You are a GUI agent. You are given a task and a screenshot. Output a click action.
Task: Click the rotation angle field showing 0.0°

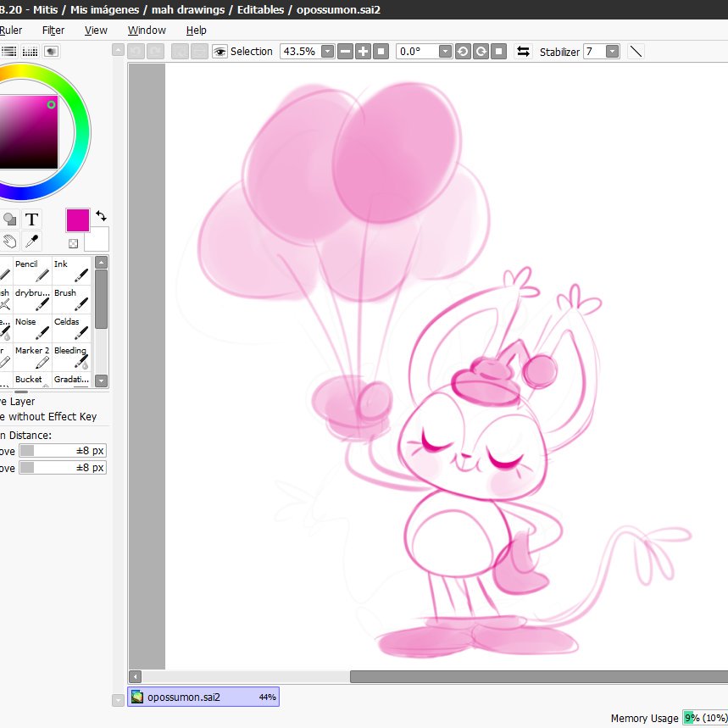pos(418,52)
